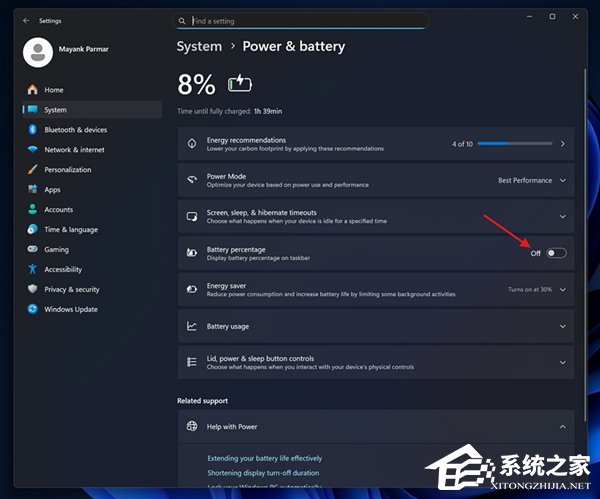Click the Find a setting search field
This screenshot has height=499, width=600.
click(300, 21)
